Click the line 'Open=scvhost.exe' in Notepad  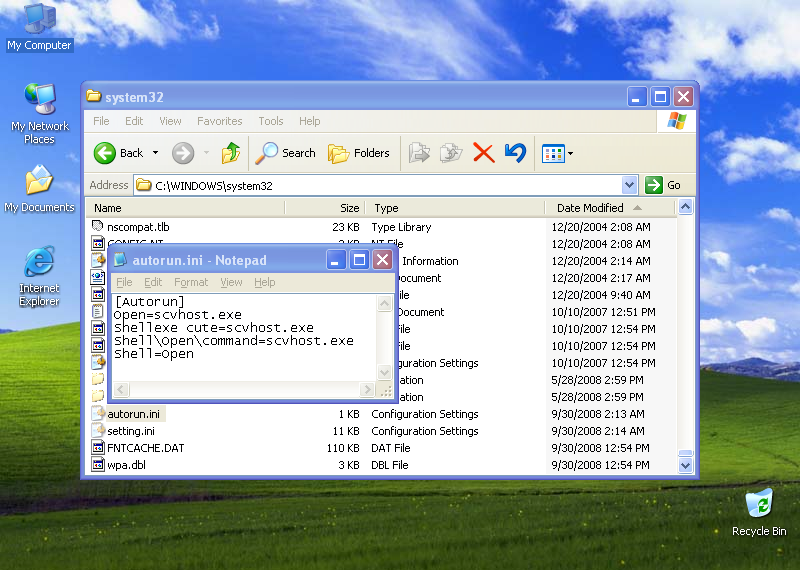[x=178, y=314]
